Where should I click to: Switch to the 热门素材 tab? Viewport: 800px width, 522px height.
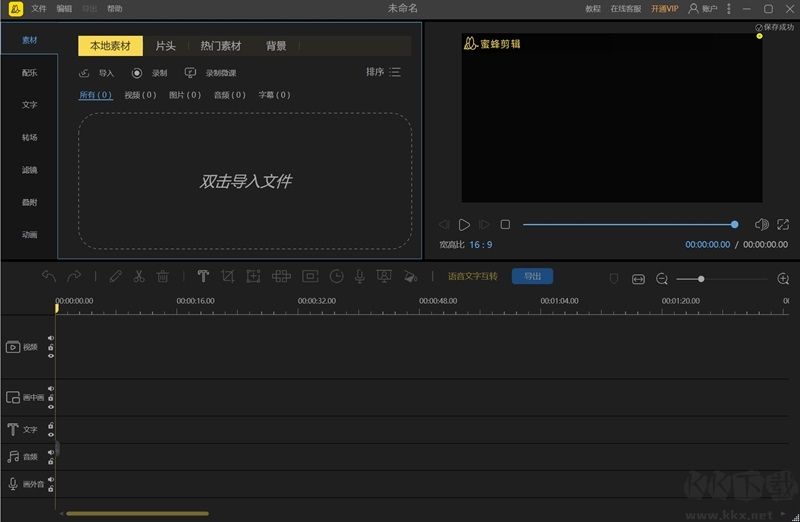220,46
